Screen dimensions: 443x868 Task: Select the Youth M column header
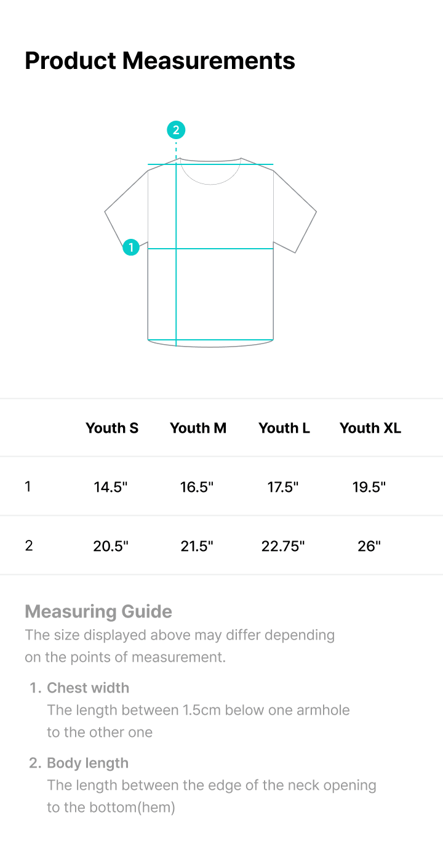[x=198, y=428]
